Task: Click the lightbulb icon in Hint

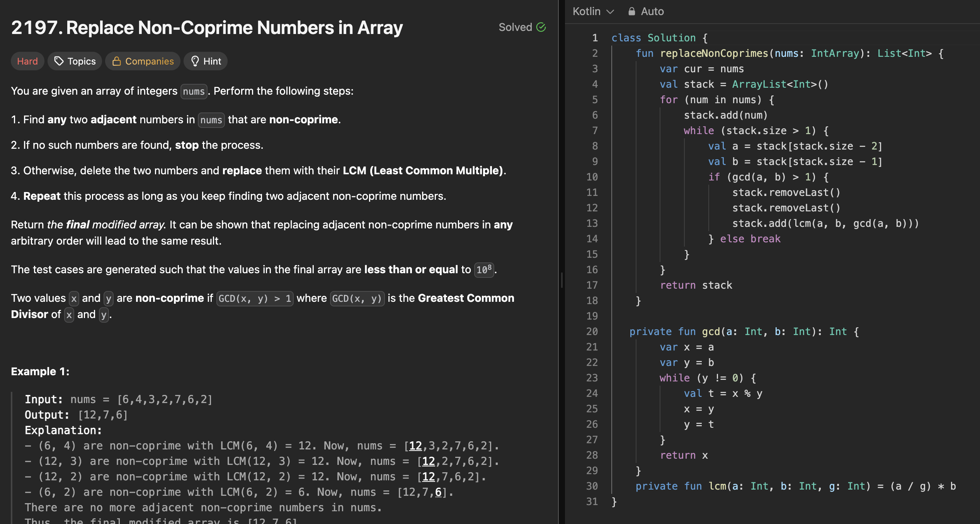Action: [195, 61]
